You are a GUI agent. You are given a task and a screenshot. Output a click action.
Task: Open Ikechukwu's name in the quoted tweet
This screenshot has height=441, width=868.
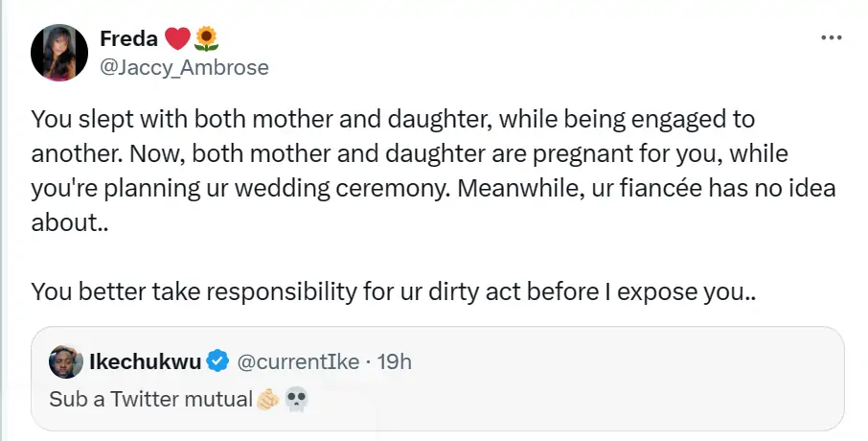144,361
